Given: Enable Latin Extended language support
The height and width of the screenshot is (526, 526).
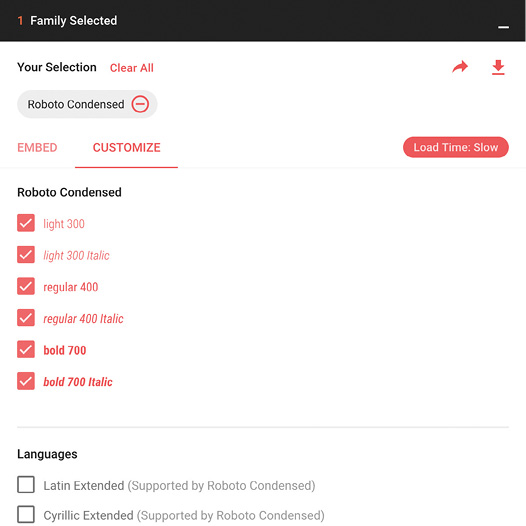Looking at the screenshot, I should click(26, 484).
